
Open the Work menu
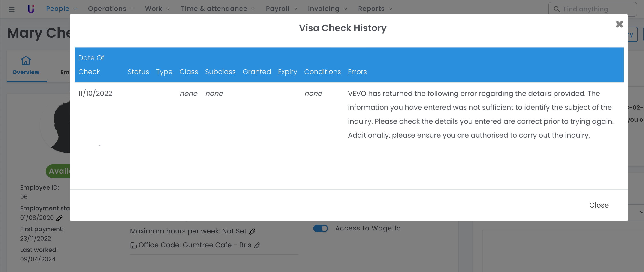point(157,9)
